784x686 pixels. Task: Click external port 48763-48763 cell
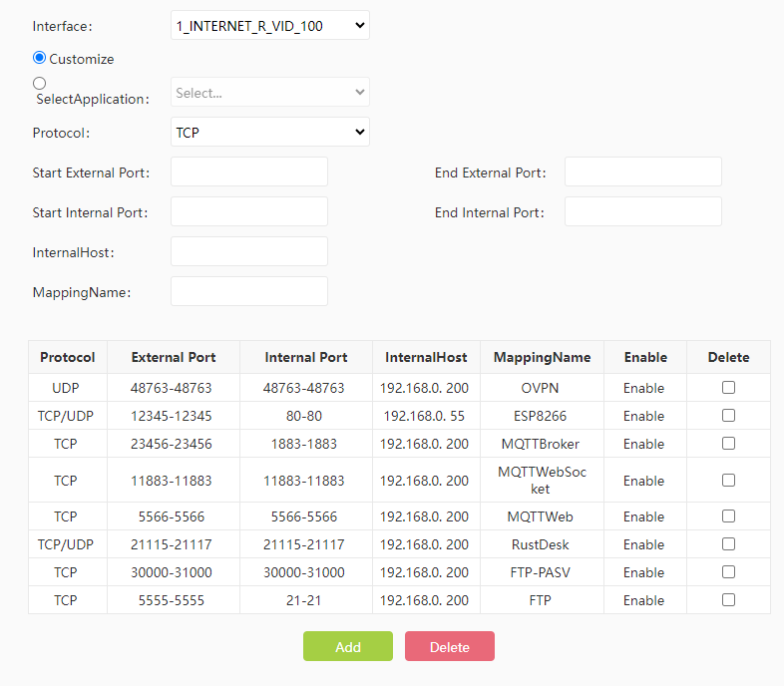coord(172,388)
